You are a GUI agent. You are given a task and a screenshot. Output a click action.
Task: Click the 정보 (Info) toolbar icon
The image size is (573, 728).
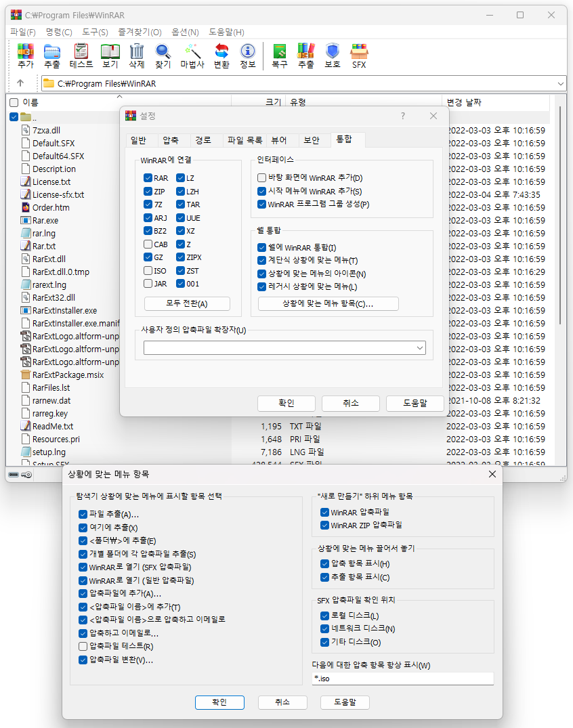[x=248, y=56]
